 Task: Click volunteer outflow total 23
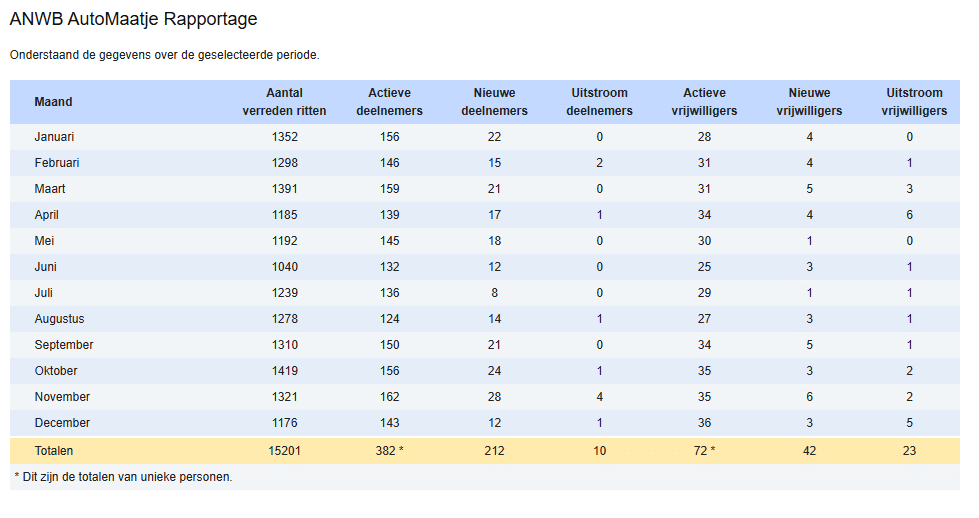909,451
